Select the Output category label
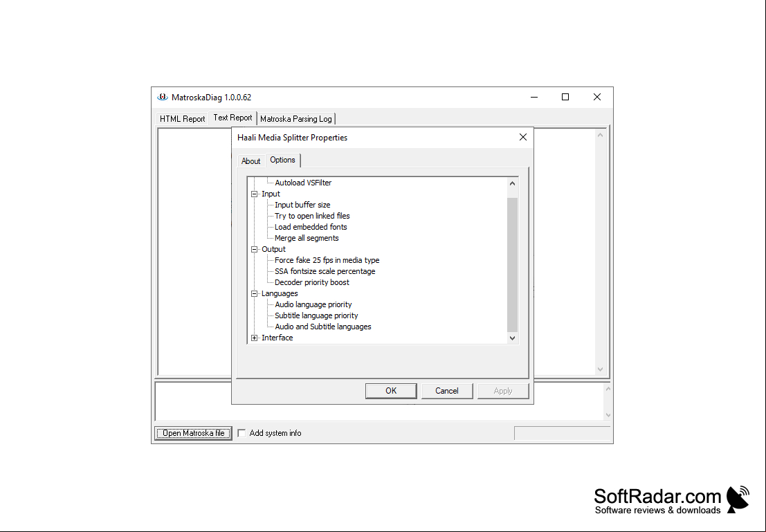Viewport: 766px width, 532px height. click(x=273, y=249)
